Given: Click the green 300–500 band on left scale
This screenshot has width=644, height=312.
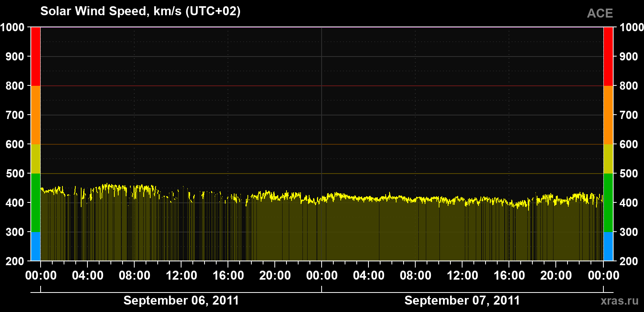Looking at the screenshot, I should tap(36, 203).
